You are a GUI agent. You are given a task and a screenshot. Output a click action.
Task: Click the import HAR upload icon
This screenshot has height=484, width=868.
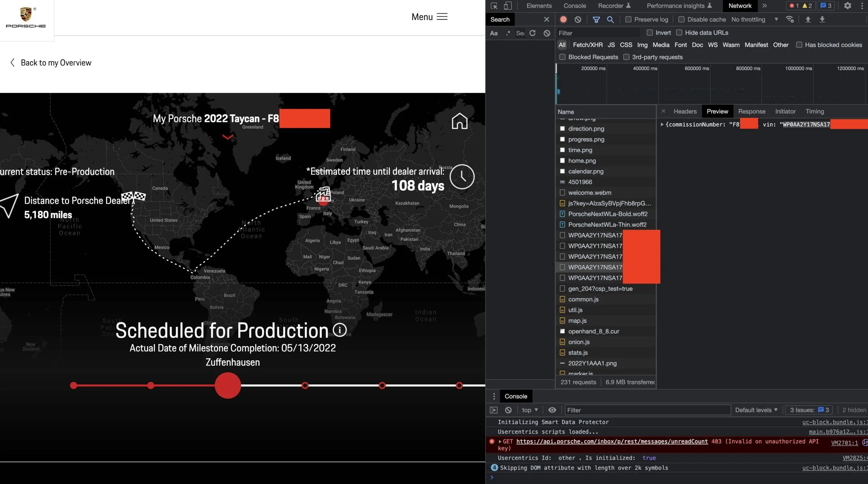tap(808, 20)
